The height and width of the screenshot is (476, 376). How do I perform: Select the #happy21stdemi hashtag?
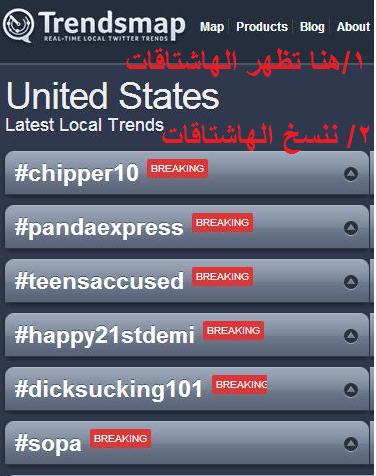[x=105, y=335]
